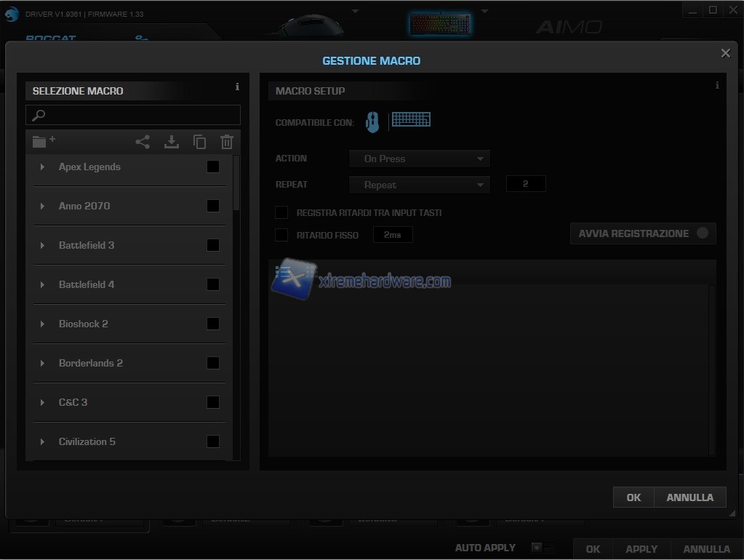
Task: Check the Apex Legends folder checkbox
Action: click(213, 167)
